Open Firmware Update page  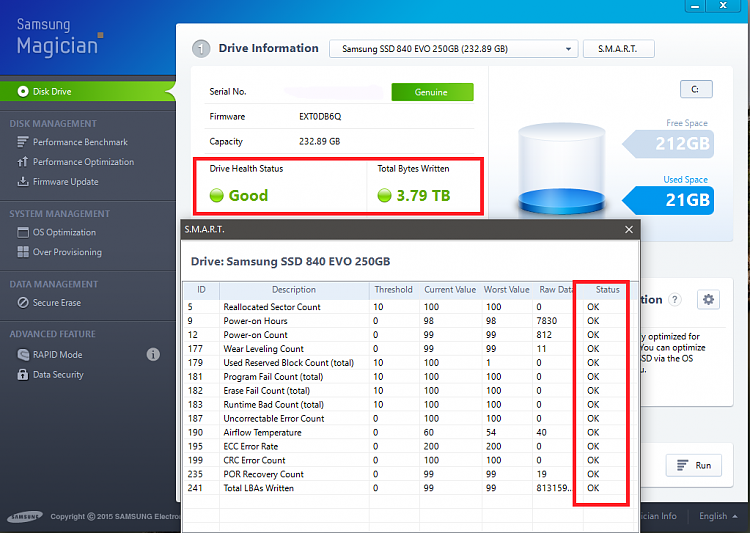pos(66,182)
